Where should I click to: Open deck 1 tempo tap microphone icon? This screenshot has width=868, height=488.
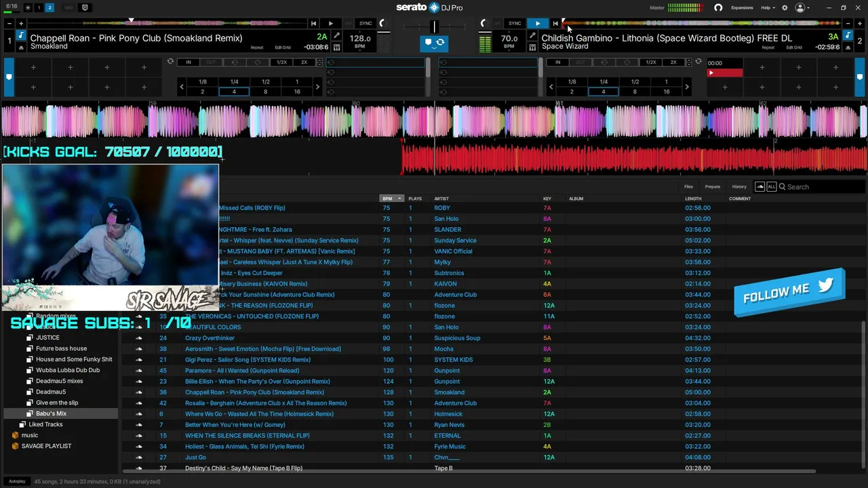point(337,35)
